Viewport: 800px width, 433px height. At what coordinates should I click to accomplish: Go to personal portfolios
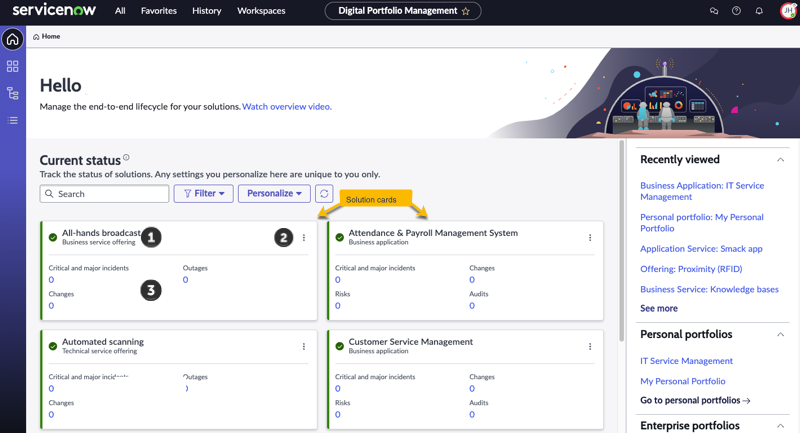[x=695, y=400]
